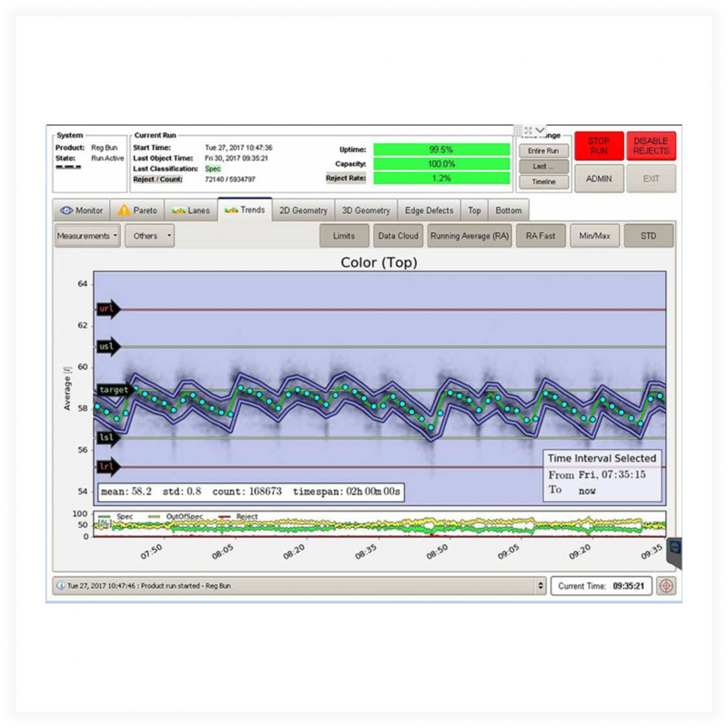Click the chart icon on the Lanes tab
Screen dimensions: 728x728
(x=179, y=210)
